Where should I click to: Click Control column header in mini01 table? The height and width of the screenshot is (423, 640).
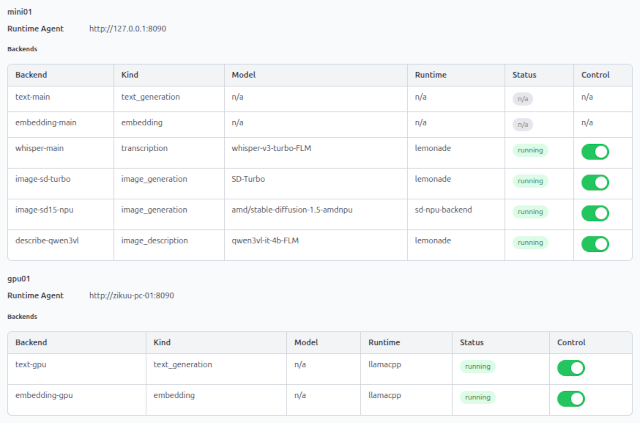[x=595, y=75]
